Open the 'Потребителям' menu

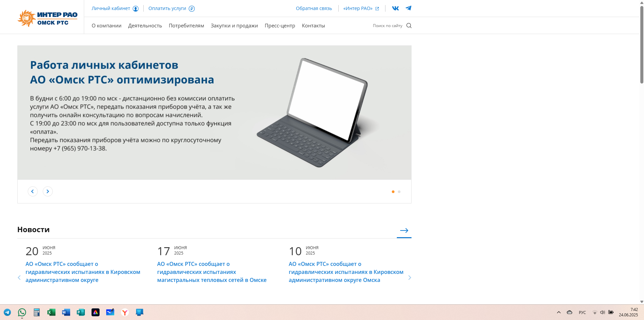[186, 26]
